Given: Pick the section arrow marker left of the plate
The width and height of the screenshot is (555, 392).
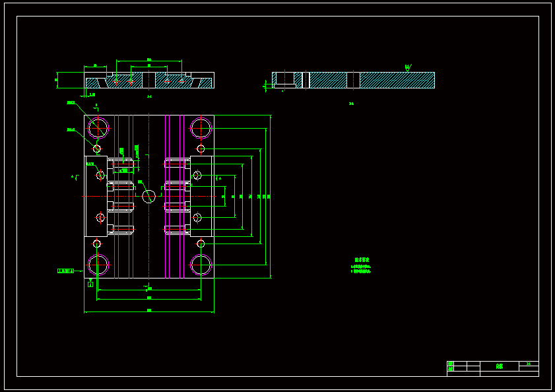Looking at the screenshot, I should (75, 177).
